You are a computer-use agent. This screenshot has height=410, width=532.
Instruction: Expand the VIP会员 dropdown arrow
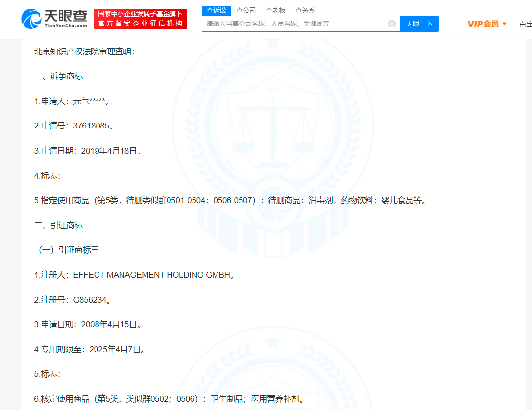[504, 24]
